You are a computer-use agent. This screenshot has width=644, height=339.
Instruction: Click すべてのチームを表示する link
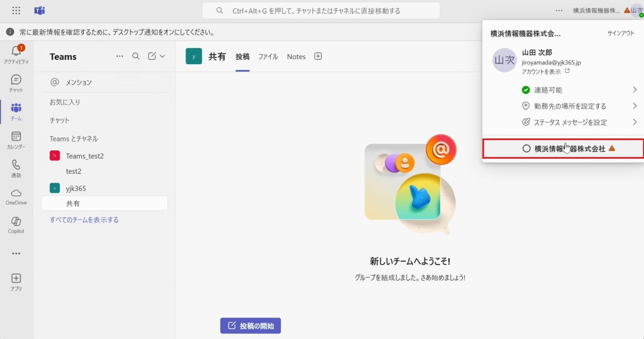pos(84,220)
